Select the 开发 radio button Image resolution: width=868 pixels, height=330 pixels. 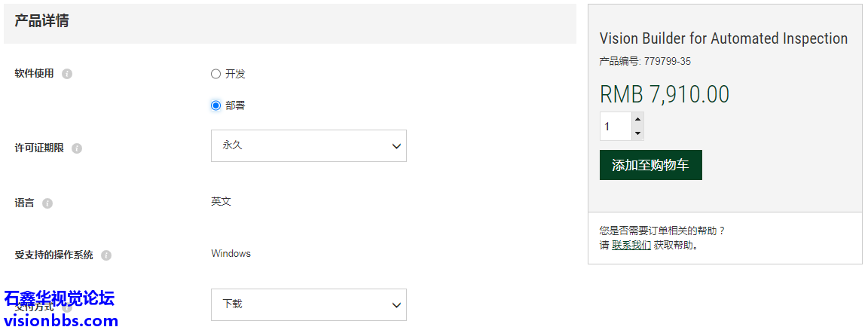click(x=216, y=74)
